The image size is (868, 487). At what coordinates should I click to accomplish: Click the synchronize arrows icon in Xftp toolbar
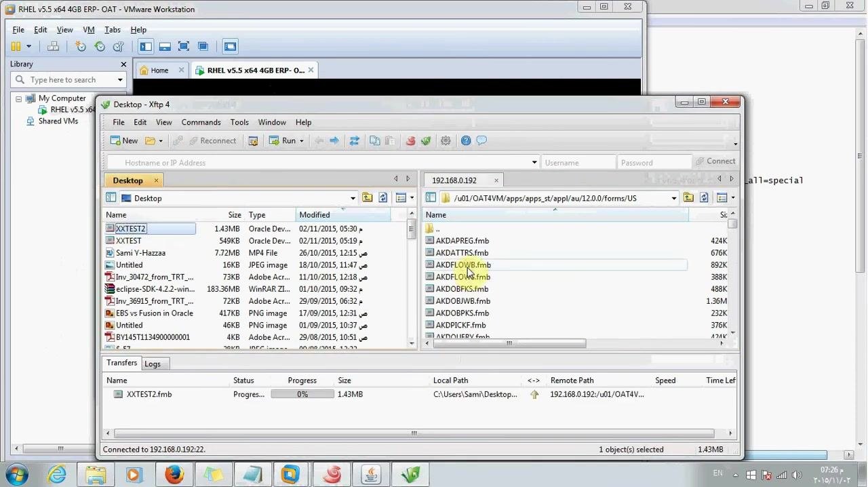tap(354, 140)
